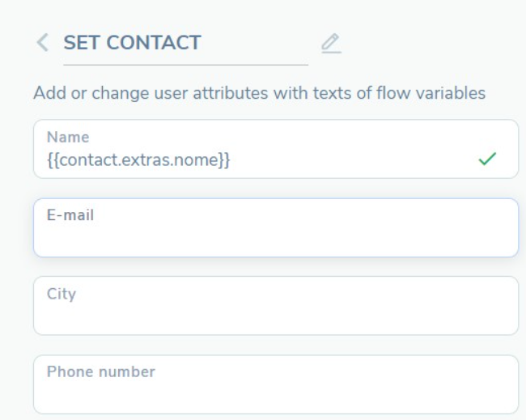Go back using the left chevron arrow
Viewport: 526px width, 420px height.
pyautogui.click(x=42, y=43)
